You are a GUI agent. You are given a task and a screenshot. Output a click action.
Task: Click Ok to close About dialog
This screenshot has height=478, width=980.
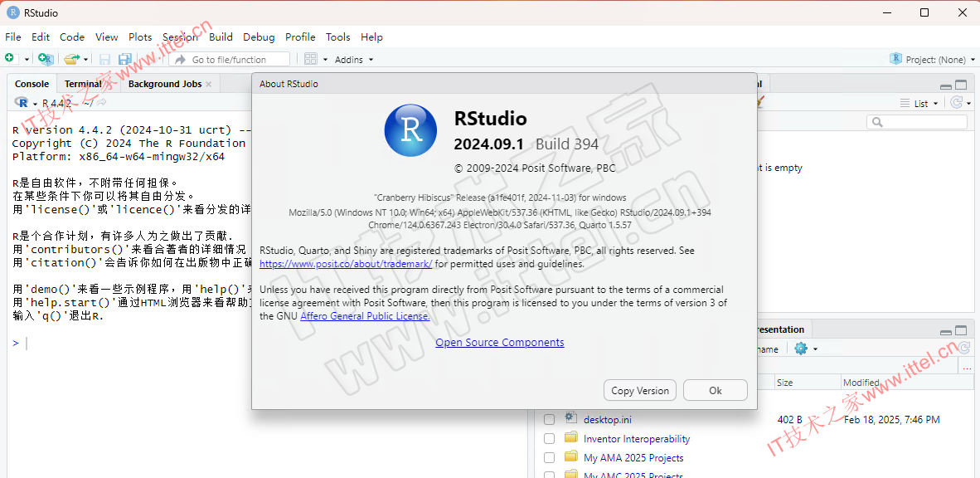click(x=716, y=390)
